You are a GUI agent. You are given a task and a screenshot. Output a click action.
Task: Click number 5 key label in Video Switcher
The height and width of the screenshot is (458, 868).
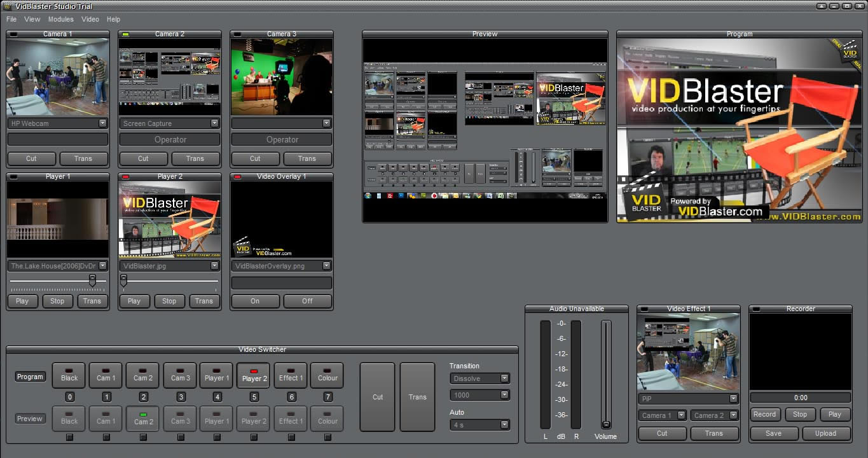(254, 397)
